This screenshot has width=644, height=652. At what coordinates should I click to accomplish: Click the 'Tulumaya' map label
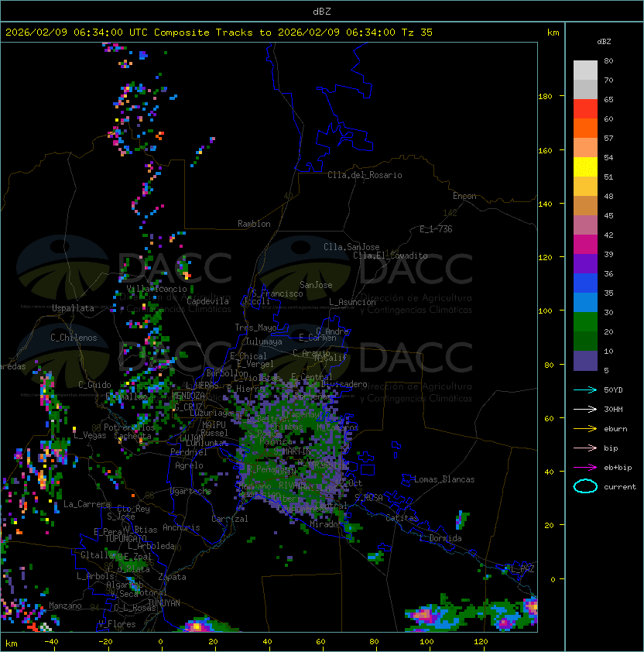[264, 341]
